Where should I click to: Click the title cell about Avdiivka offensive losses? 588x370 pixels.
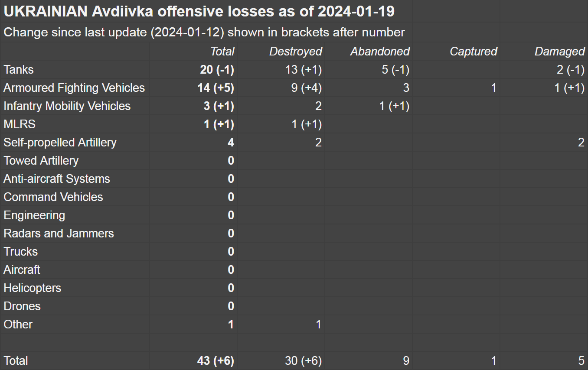pyautogui.click(x=199, y=12)
